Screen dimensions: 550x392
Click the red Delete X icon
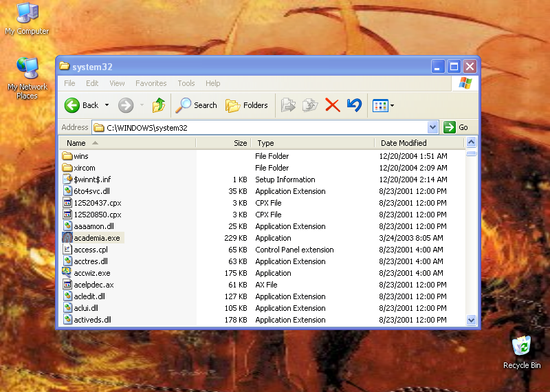(333, 105)
